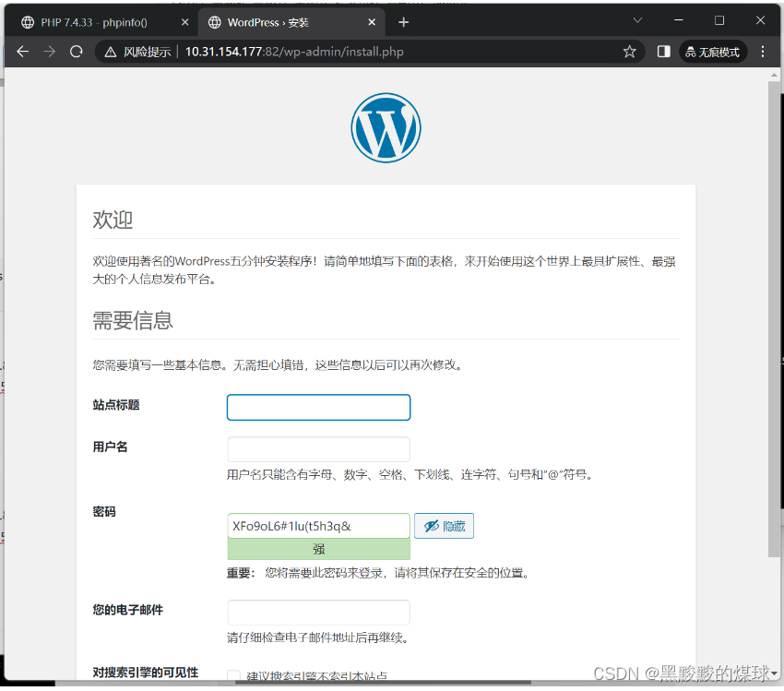Screen dimensions: 784x691
Task: Click the 站点标题 input field
Action: coord(318,407)
